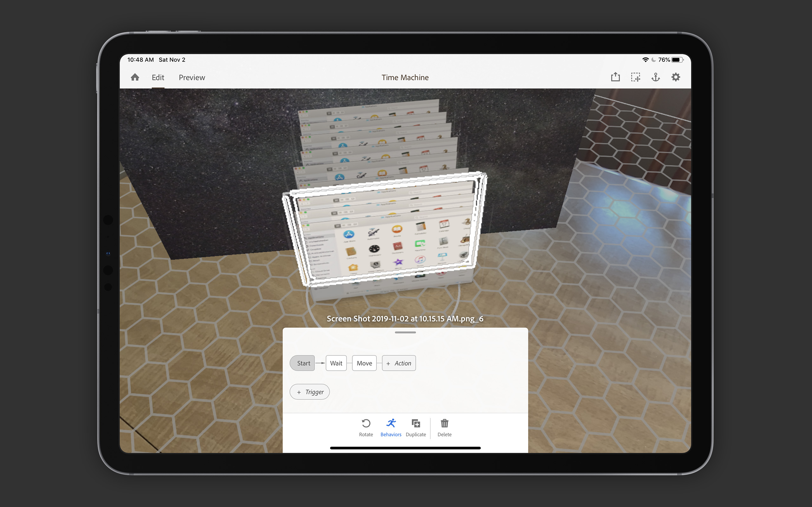The width and height of the screenshot is (812, 507).
Task: Select the Wait action node
Action: pyautogui.click(x=336, y=363)
